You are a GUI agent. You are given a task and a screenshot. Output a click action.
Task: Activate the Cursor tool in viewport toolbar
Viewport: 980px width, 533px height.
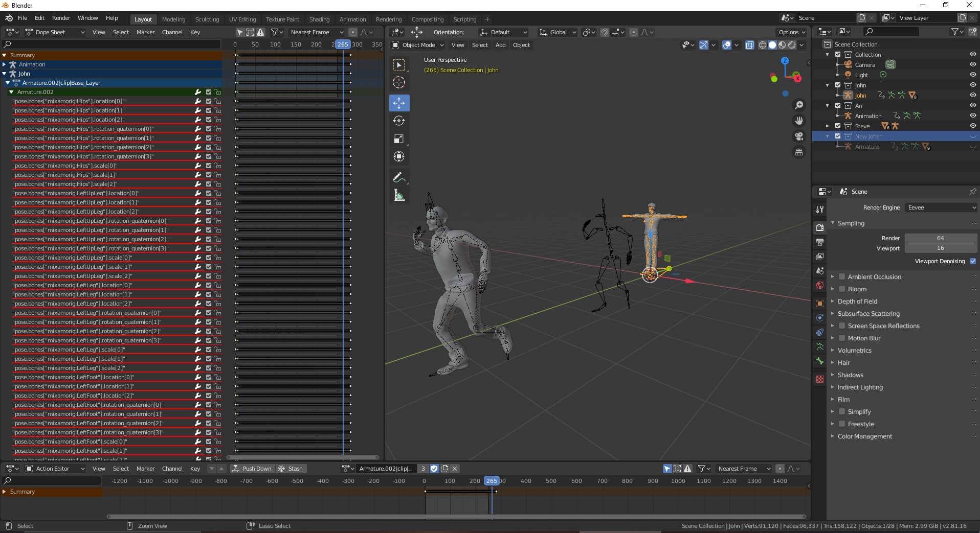[399, 82]
